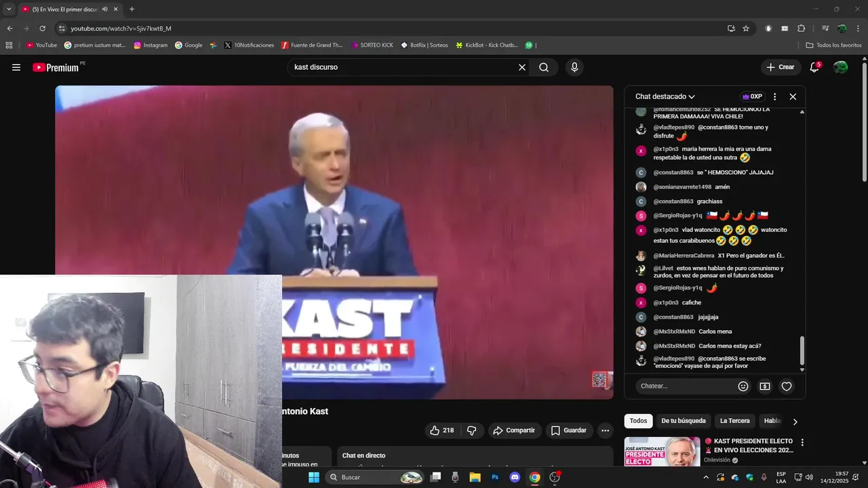Open options for Kast Presidente Electo video
The width and height of the screenshot is (868, 488).
(x=802, y=443)
